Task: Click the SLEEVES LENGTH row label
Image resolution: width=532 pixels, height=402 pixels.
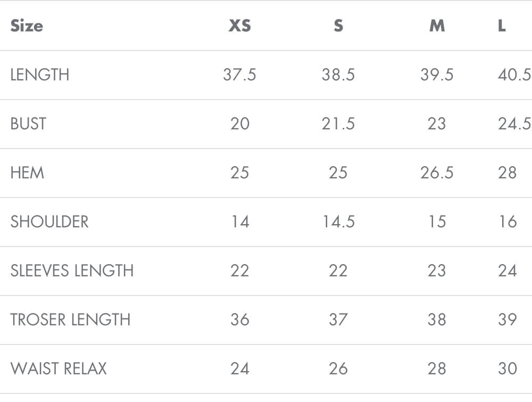Action: tap(72, 270)
